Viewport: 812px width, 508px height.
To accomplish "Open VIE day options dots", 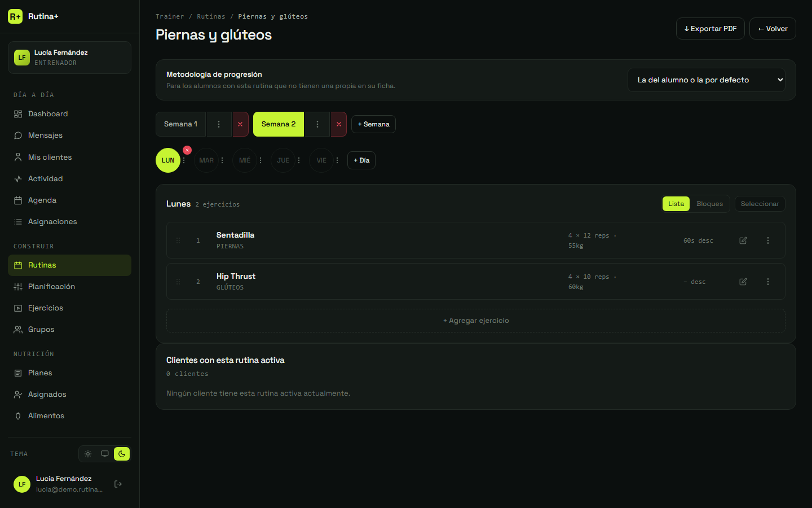I will point(337,160).
